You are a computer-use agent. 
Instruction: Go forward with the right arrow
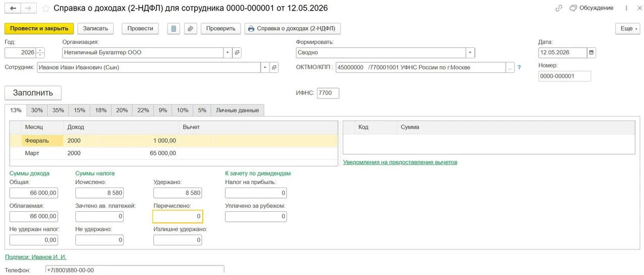[28, 8]
